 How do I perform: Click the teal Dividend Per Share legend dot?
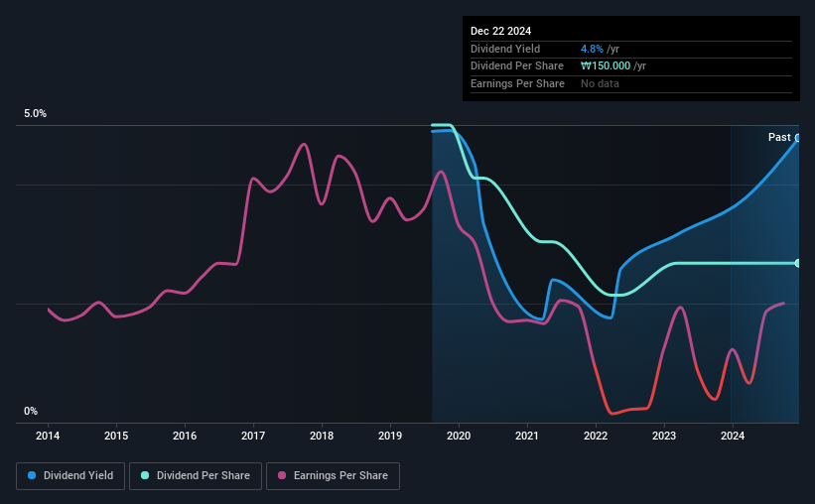tap(145, 475)
